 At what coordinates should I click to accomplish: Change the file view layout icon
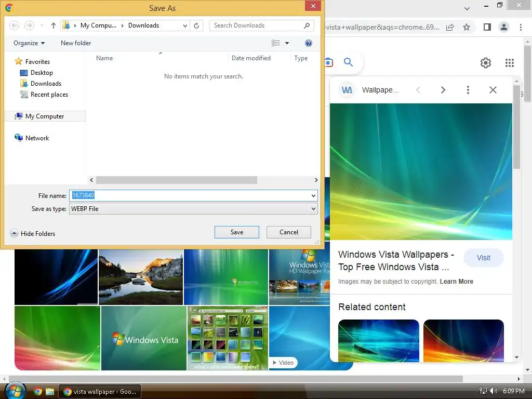[275, 43]
